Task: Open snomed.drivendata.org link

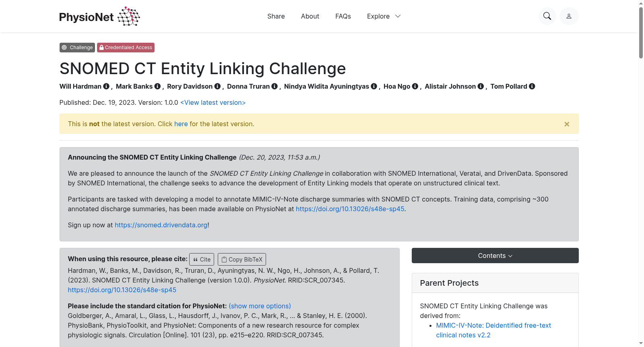Action: tap(161, 225)
